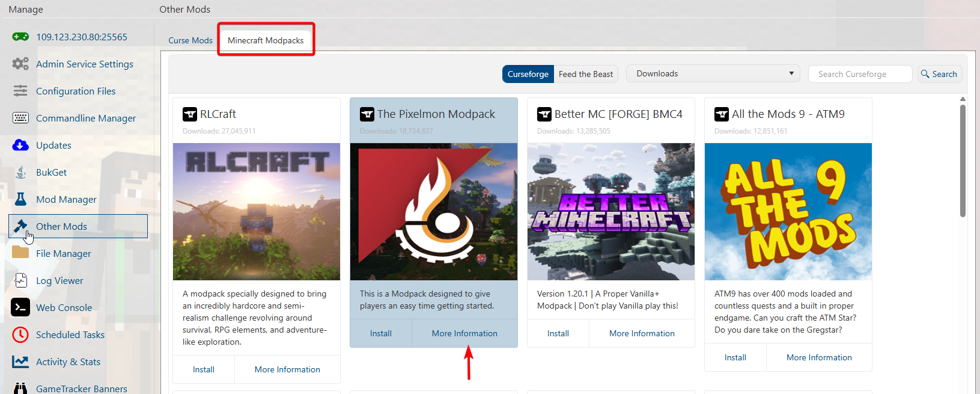Install the RLCraft modpack

point(203,369)
